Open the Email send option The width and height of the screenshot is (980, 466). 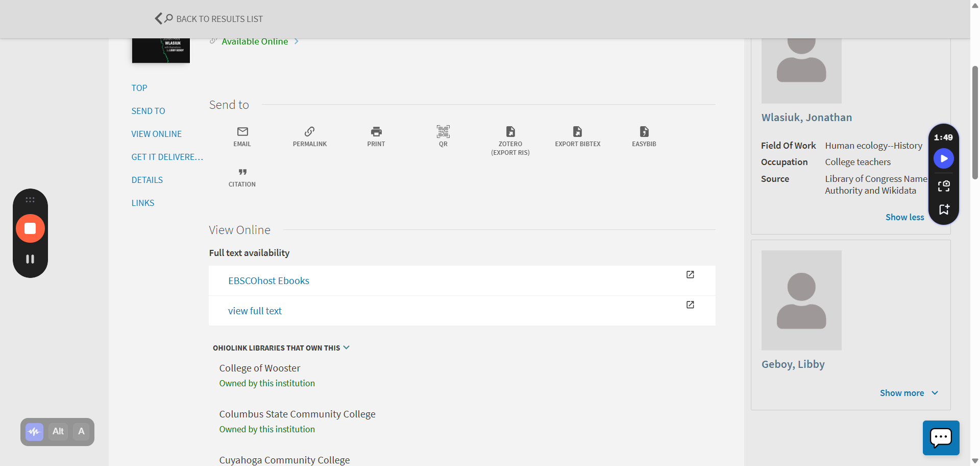242,135
